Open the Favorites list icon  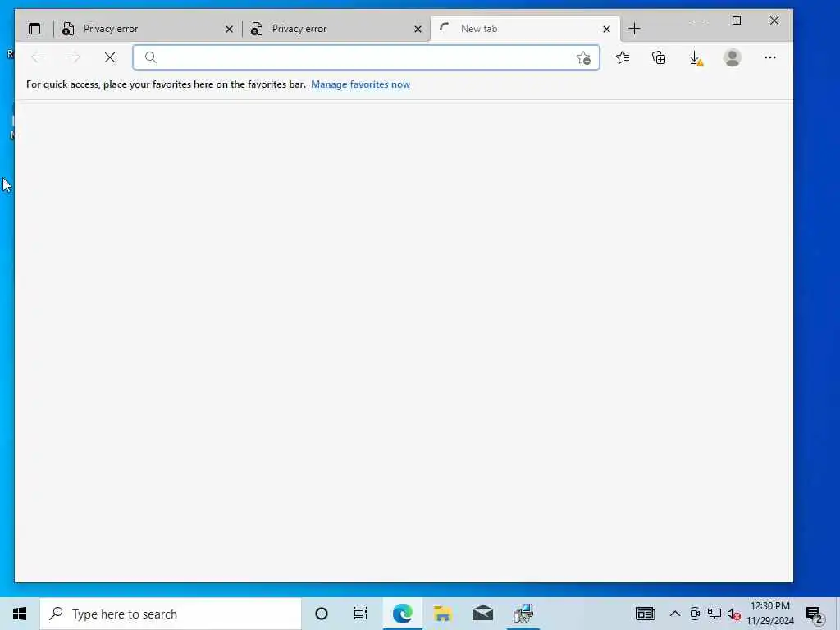[x=623, y=57]
